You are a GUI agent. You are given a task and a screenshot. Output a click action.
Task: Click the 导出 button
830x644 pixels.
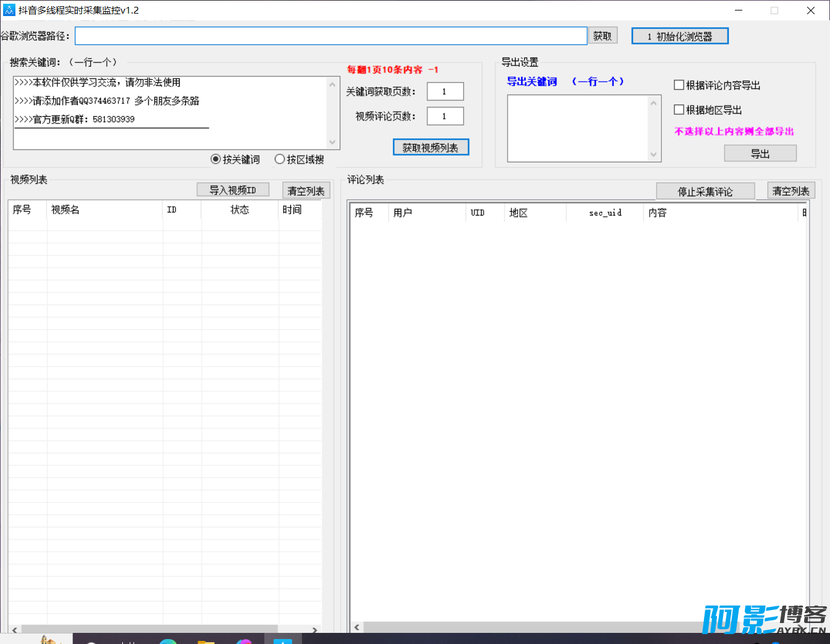pos(760,154)
